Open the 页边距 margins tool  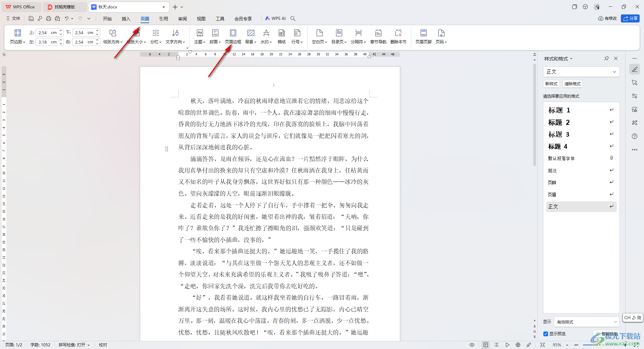(17, 37)
